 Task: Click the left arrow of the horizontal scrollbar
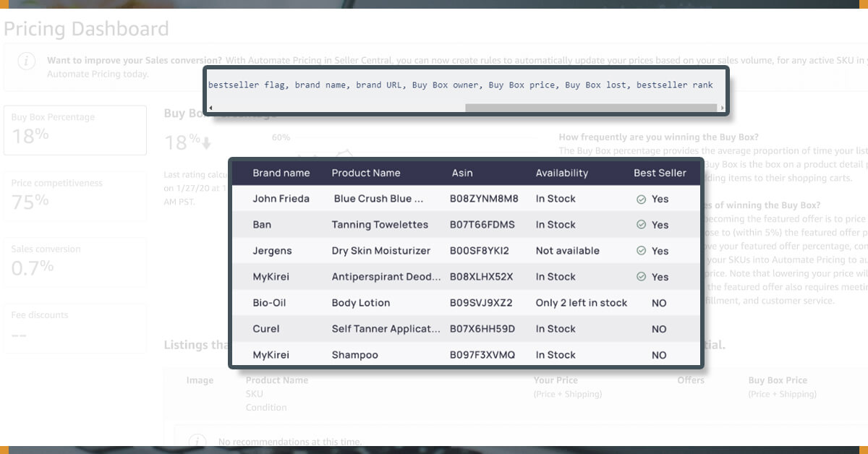click(x=210, y=108)
